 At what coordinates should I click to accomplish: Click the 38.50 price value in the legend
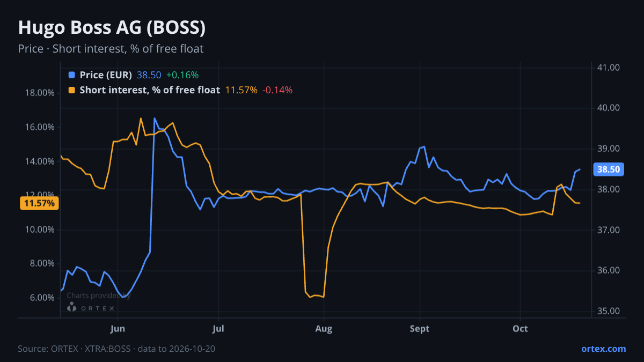coord(149,75)
